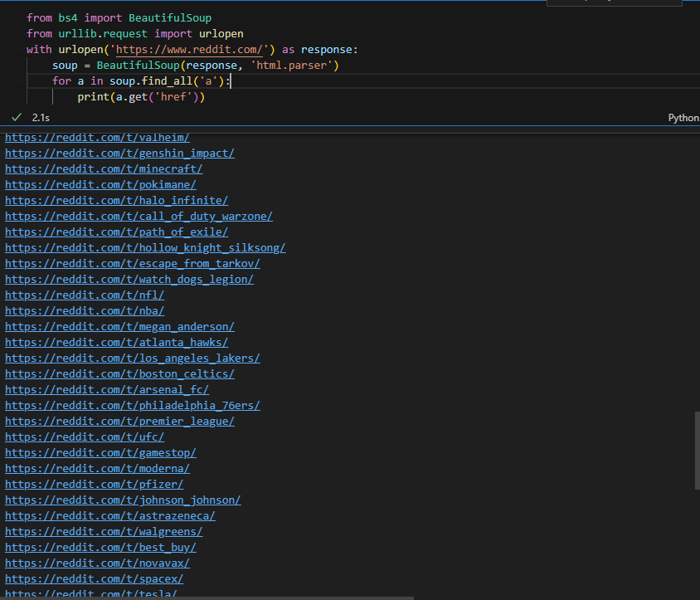Open the astrazeneca link

110,515
